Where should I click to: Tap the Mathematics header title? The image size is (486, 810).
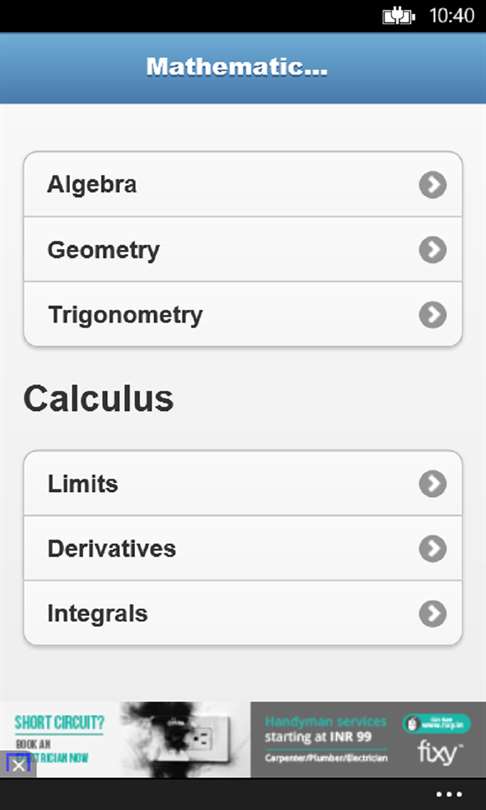[237, 67]
